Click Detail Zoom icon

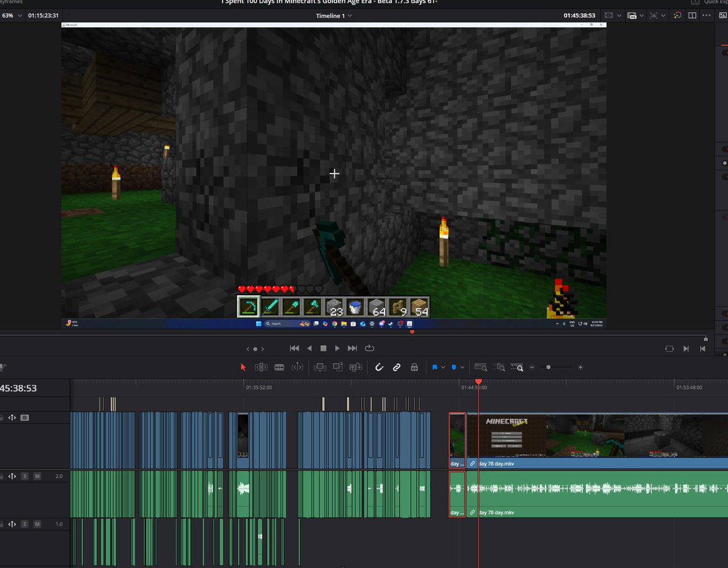[x=500, y=367]
